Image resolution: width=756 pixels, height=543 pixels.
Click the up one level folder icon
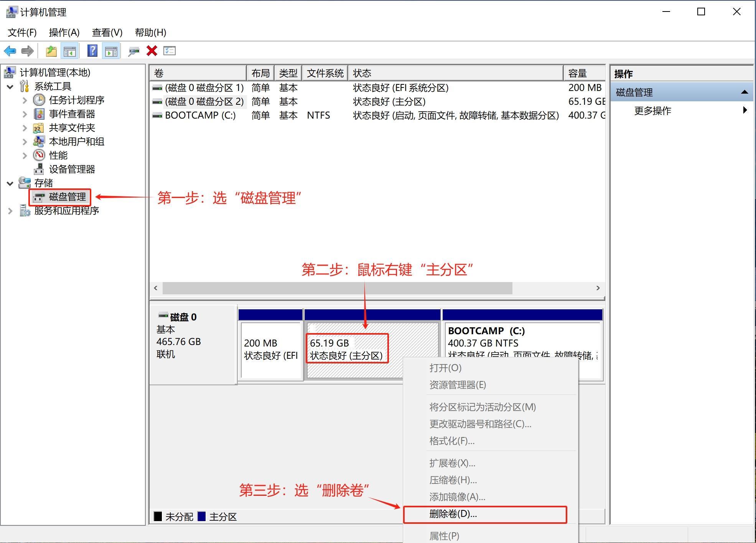click(x=51, y=50)
